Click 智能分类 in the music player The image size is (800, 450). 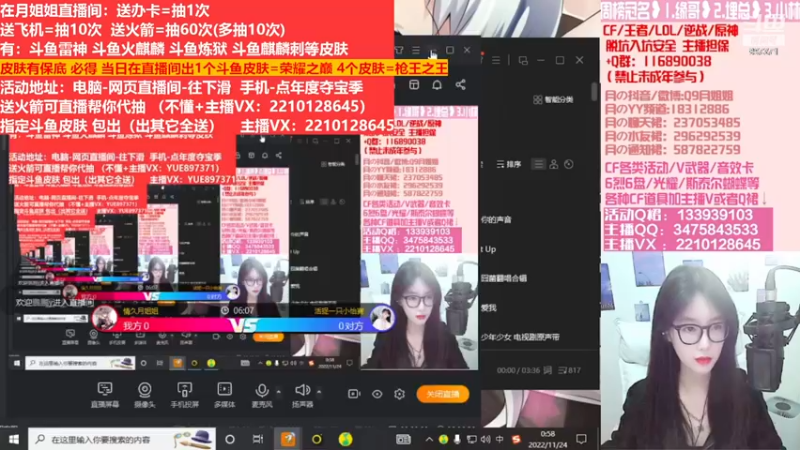(553, 99)
